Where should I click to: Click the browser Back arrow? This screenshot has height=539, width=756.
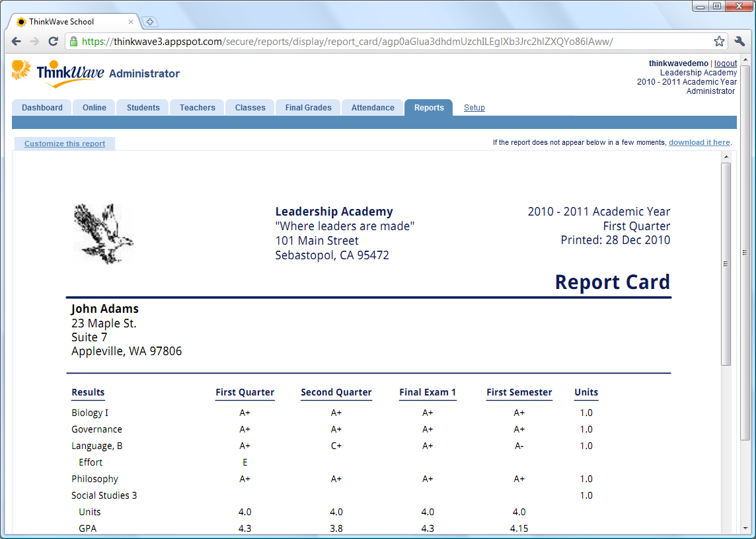[17, 42]
